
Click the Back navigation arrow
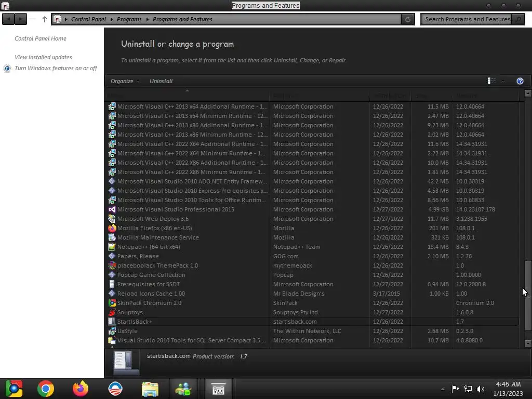tap(8, 19)
